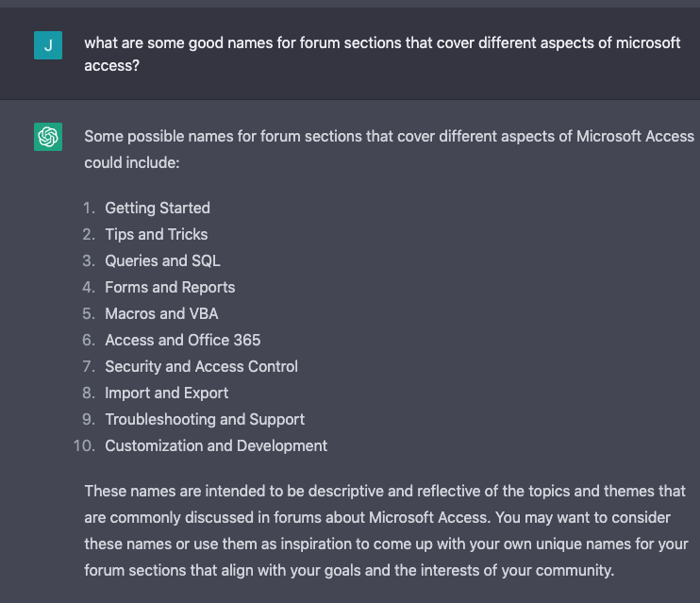Click 'forum sections that align' sentence line

click(x=350, y=570)
